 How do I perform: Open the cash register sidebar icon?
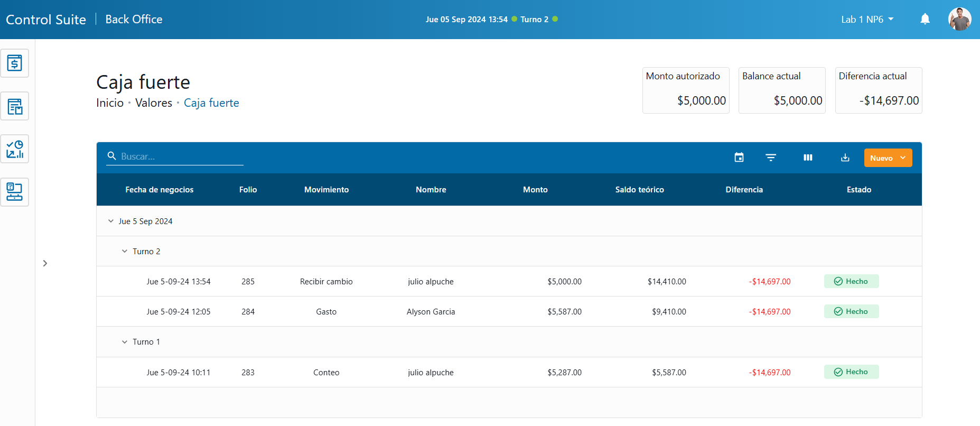tap(15, 63)
